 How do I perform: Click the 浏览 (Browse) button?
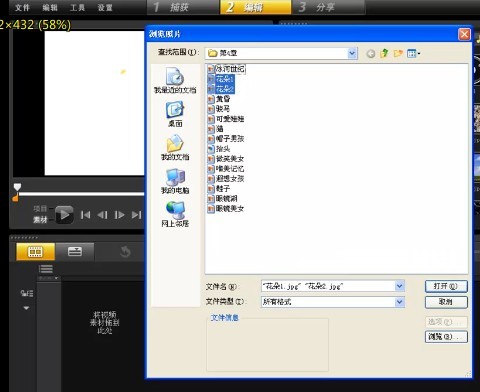[446, 336]
